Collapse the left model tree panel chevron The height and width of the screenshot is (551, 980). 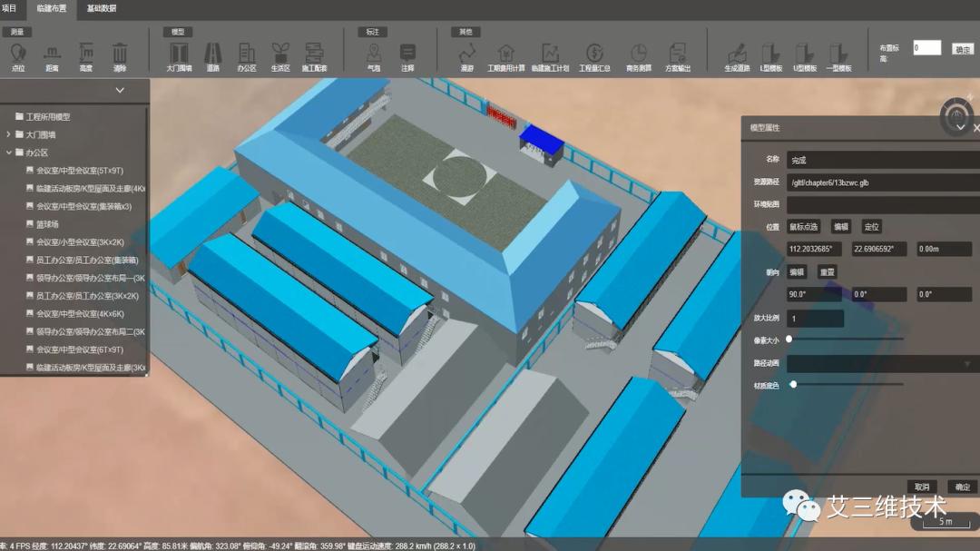tap(120, 90)
